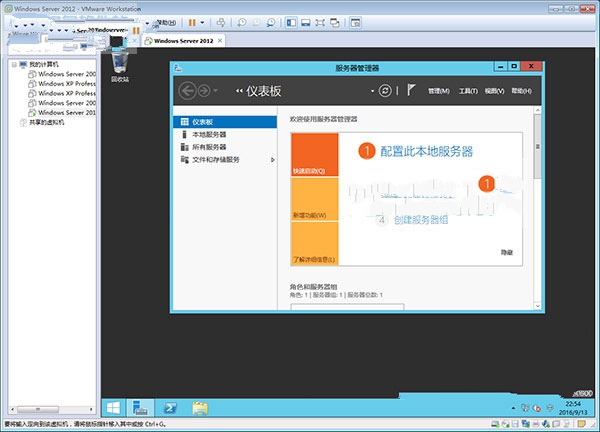Open the 管理(M) menu

click(x=439, y=91)
